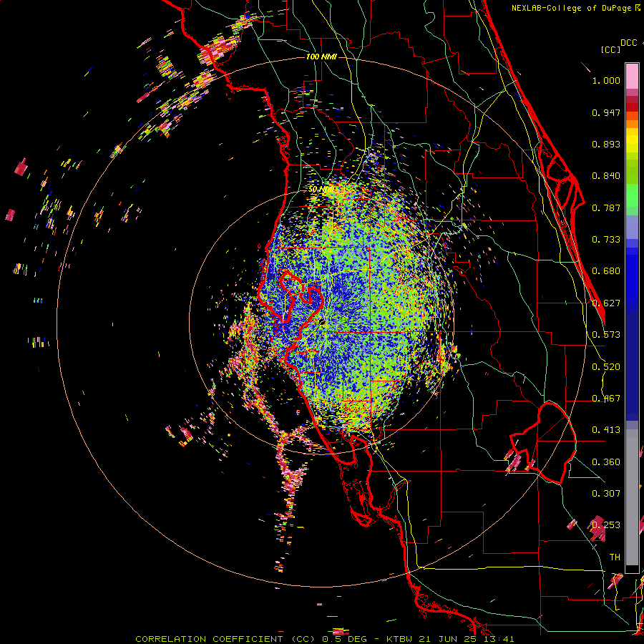Click the 1.000 color scale value

tap(606, 80)
